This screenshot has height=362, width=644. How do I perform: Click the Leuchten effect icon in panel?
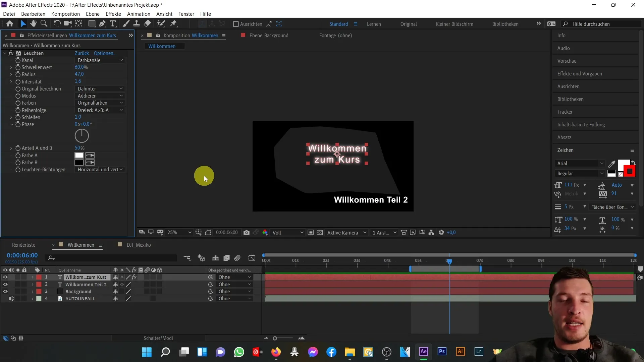[18, 53]
